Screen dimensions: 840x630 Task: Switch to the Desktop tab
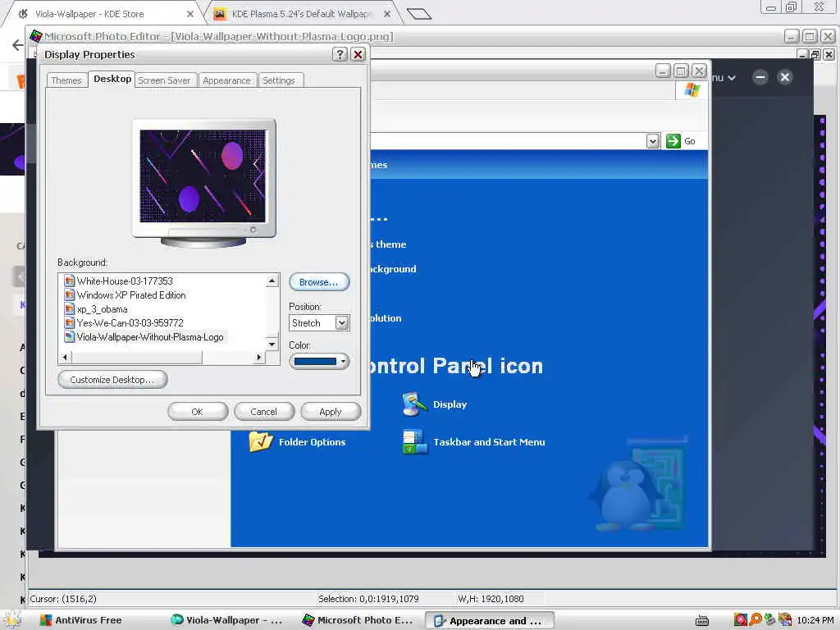click(x=112, y=79)
